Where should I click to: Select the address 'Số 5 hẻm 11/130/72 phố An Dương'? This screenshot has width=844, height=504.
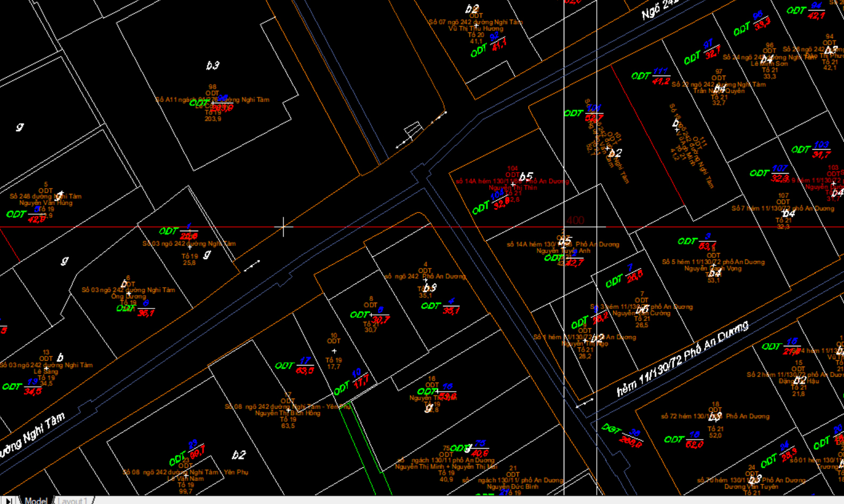click(713, 262)
